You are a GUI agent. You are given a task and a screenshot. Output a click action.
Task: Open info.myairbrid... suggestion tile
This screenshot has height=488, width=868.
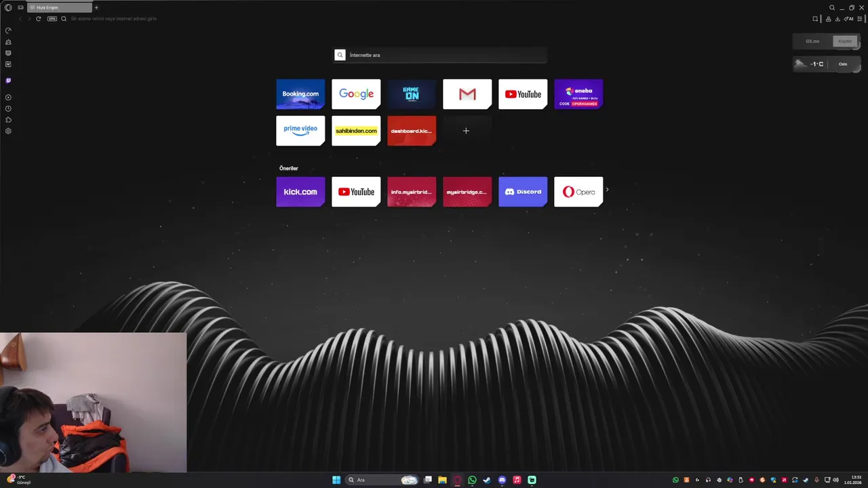412,192
